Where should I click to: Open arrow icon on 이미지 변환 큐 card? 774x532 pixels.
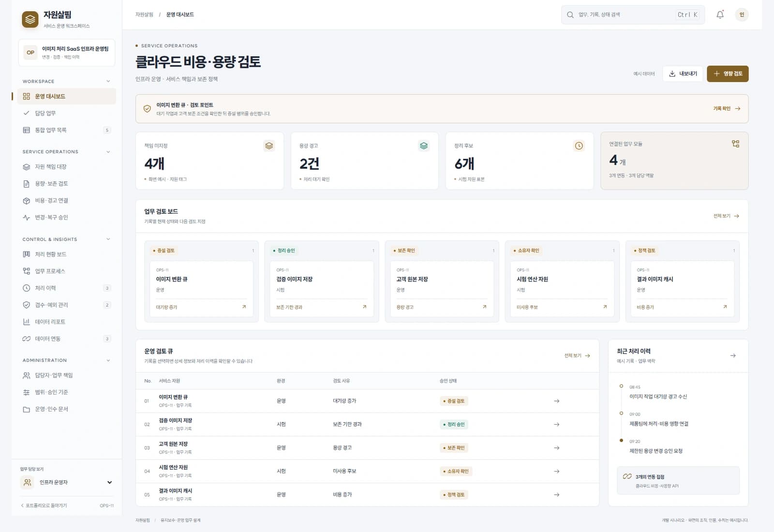[244, 307]
